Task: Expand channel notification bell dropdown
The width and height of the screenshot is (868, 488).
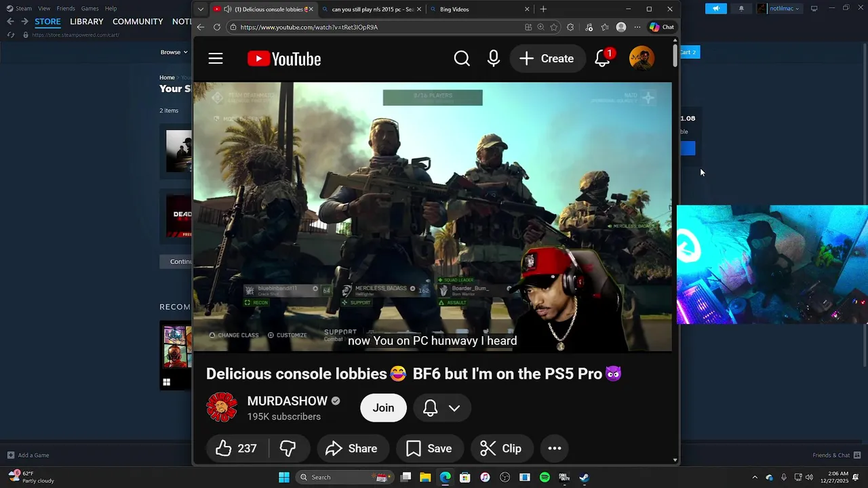Action: (x=442, y=408)
